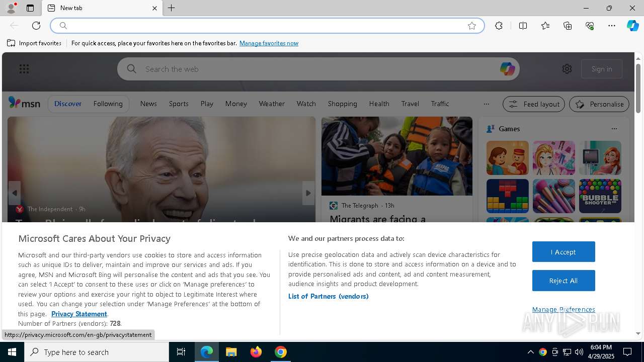Open Shopping menu item
The width and height of the screenshot is (644, 362).
point(342,104)
